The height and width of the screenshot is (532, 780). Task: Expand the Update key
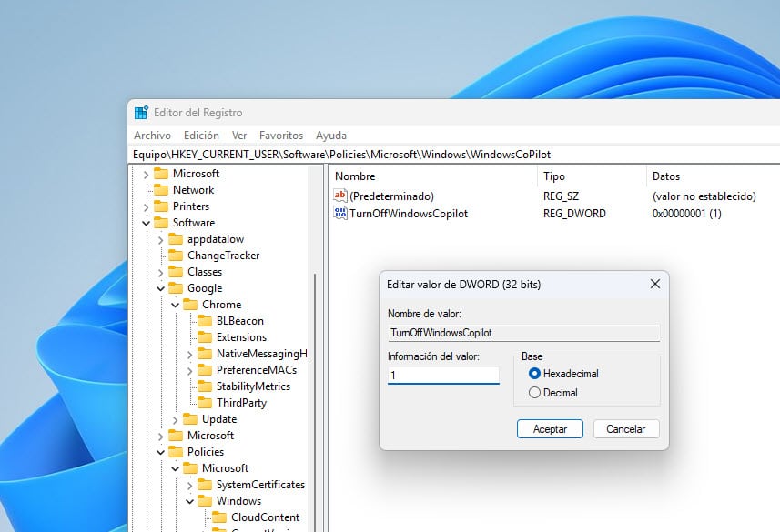pyautogui.click(x=175, y=420)
